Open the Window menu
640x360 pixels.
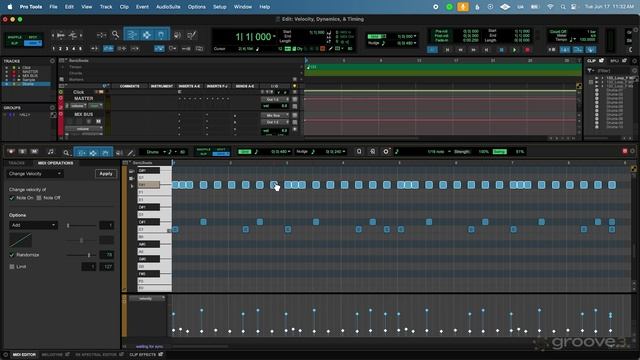point(243,7)
